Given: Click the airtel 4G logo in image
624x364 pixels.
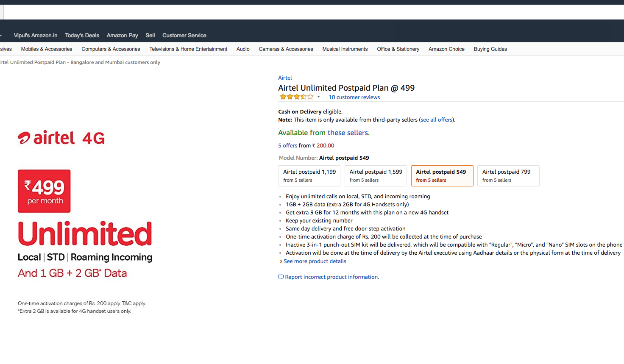Looking at the screenshot, I should (x=61, y=138).
